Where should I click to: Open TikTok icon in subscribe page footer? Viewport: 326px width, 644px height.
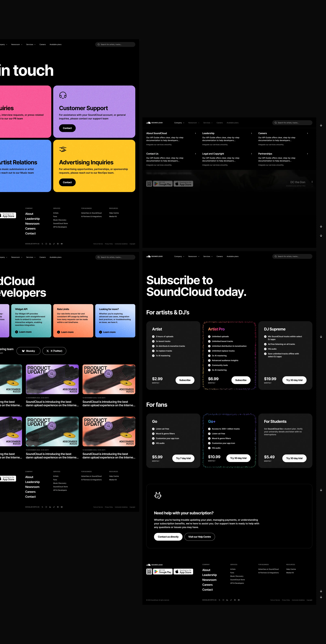click(x=231, y=600)
